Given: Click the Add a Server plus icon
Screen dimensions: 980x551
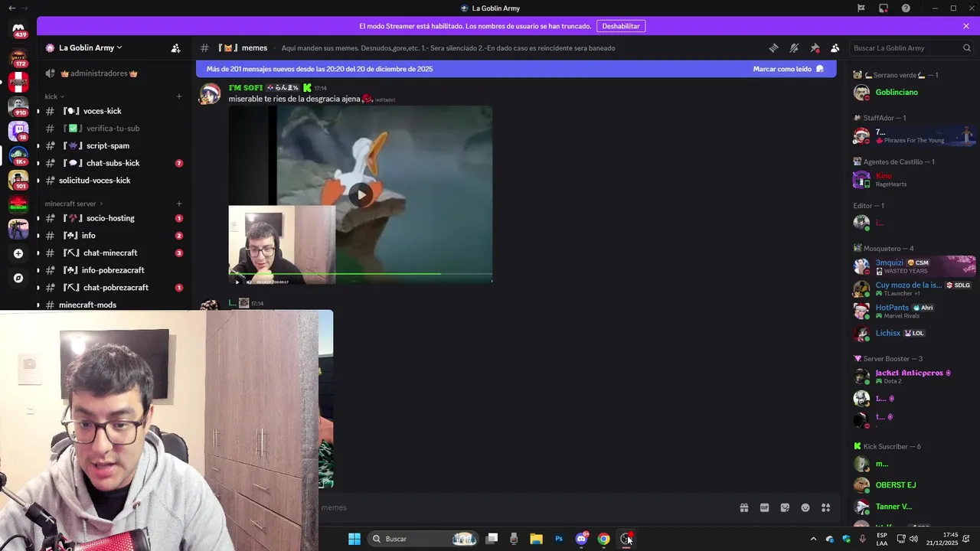Looking at the screenshot, I should click(18, 253).
